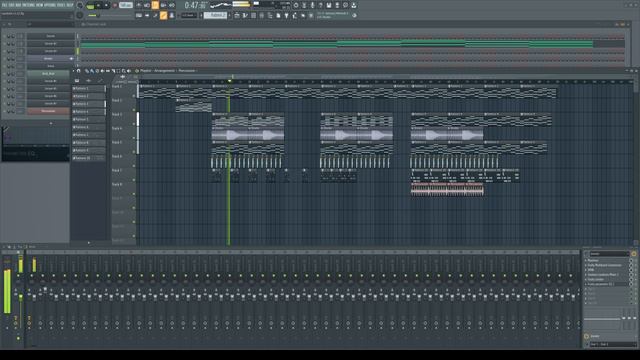Select the Playlist slip tool

tap(108, 71)
